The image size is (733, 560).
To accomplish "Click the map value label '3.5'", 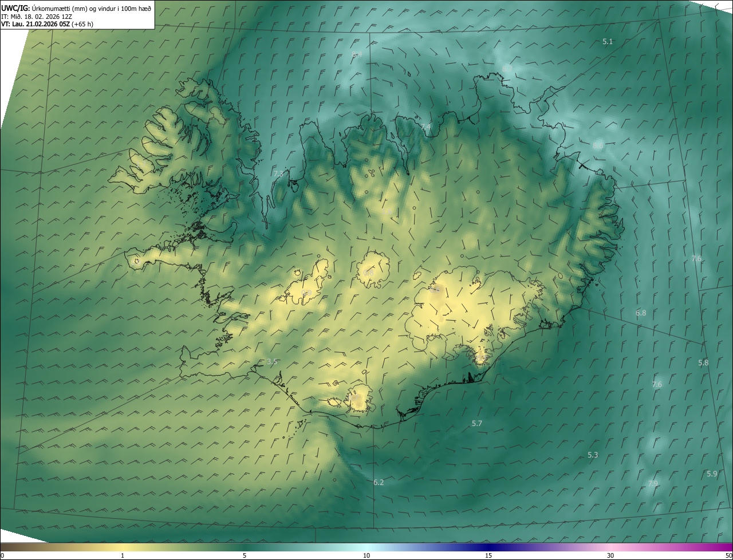I will click(272, 362).
